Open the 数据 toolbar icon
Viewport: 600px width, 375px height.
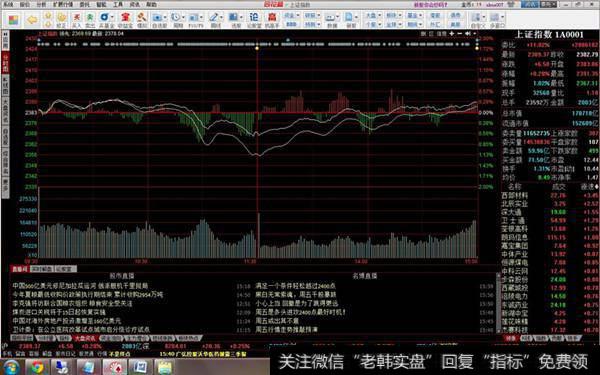(x=330, y=20)
